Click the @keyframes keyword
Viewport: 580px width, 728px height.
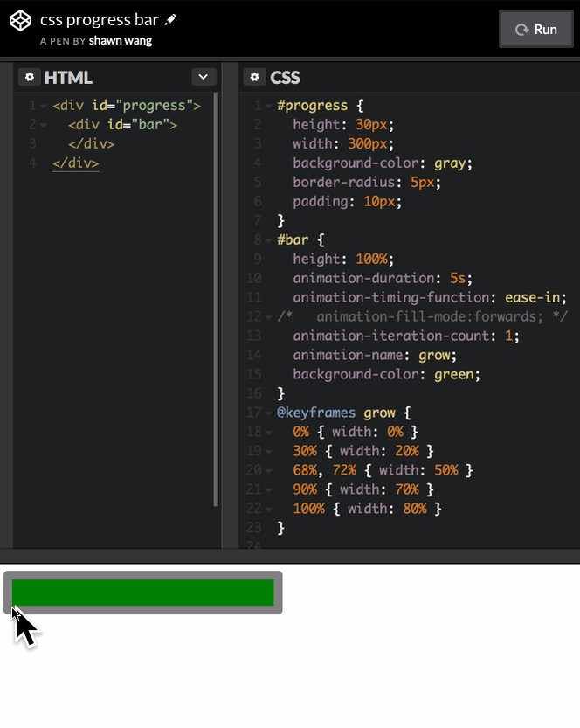316,413
